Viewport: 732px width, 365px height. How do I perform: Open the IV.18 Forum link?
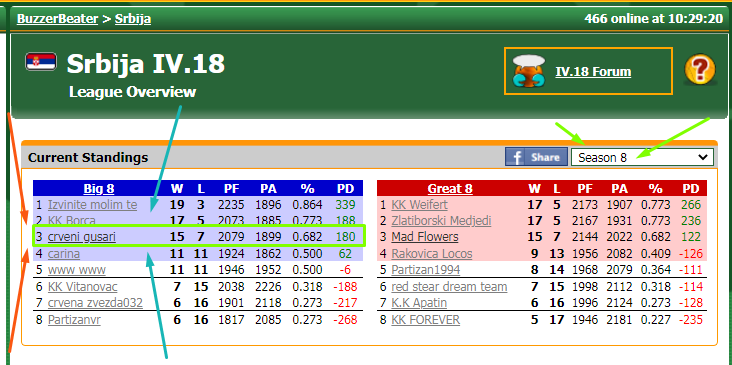click(x=593, y=71)
